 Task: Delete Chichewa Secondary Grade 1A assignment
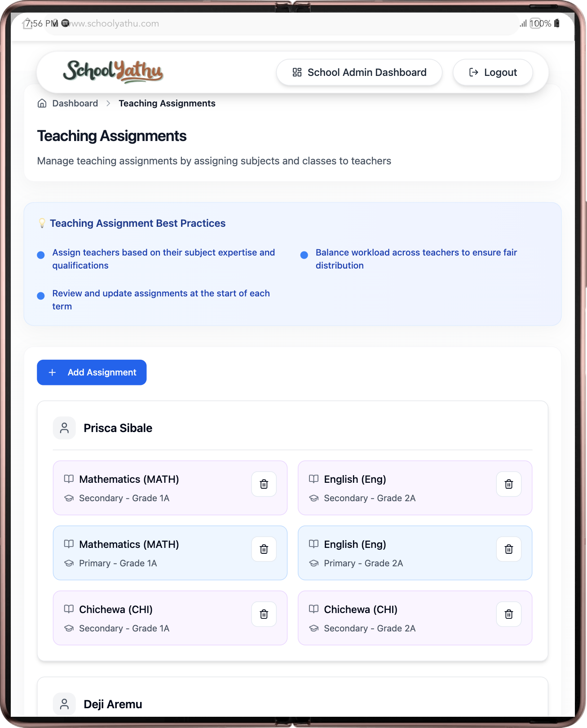264,614
